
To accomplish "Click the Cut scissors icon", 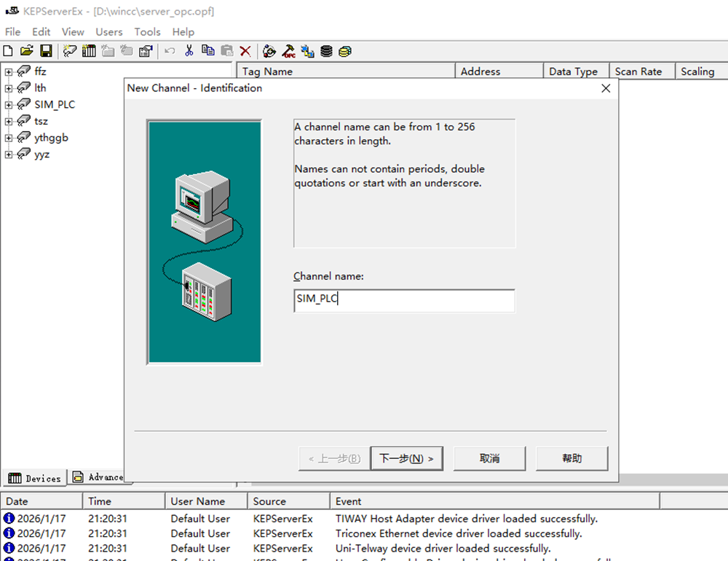I will [x=189, y=51].
